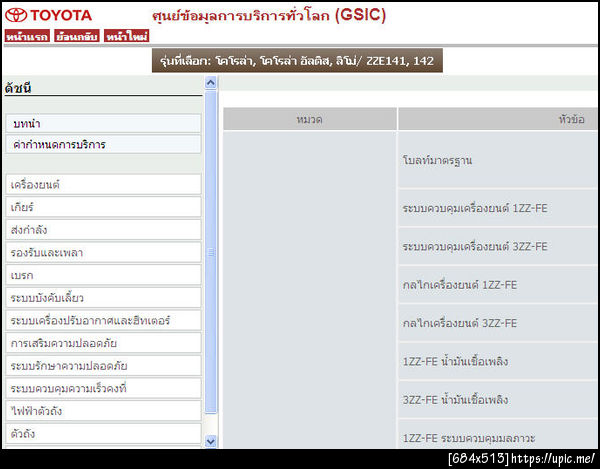Select ไฟฟ้าตัวถัง in the index
Viewport: 600px width, 469px height.
pos(103,411)
